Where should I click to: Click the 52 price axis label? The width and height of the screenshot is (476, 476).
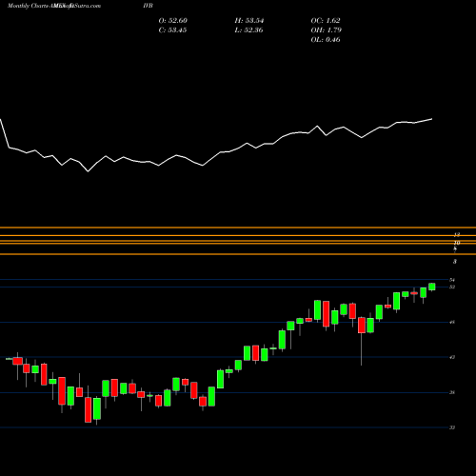tap(452, 287)
